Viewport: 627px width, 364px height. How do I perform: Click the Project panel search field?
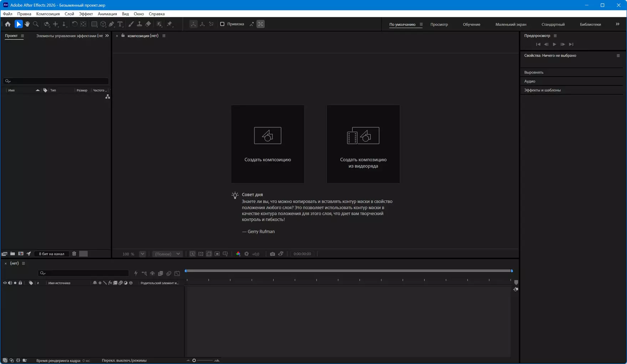point(57,81)
